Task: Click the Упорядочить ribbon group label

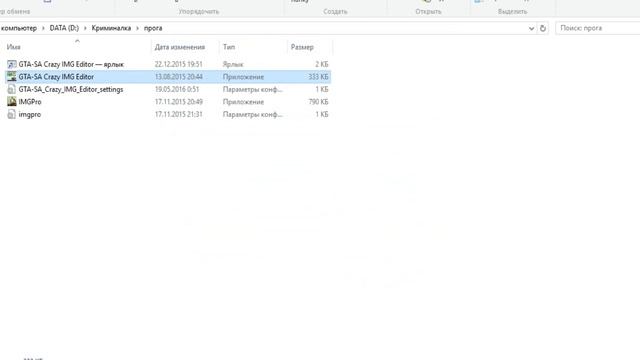Action: (x=199, y=11)
